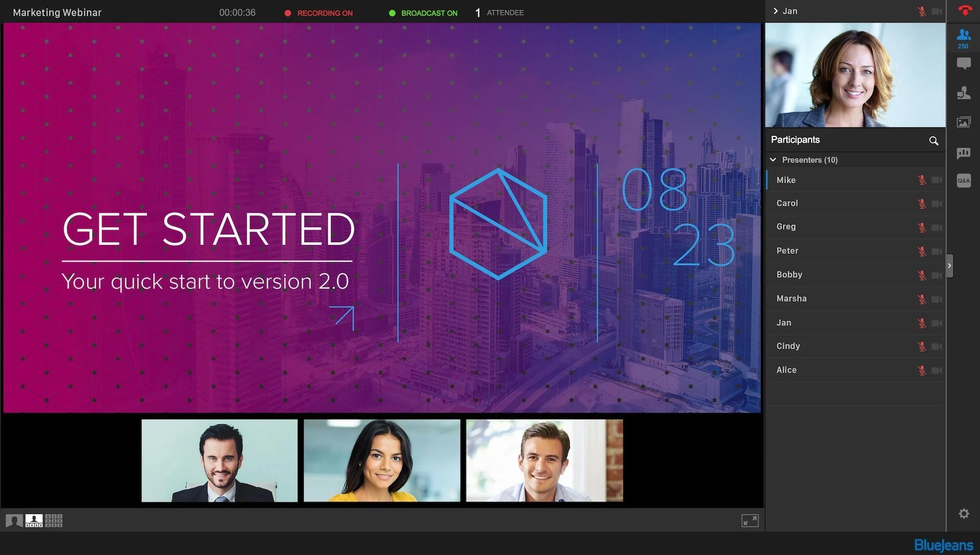The height and width of the screenshot is (555, 980).
Task: Click the video icon next to Bobby
Action: [937, 274]
